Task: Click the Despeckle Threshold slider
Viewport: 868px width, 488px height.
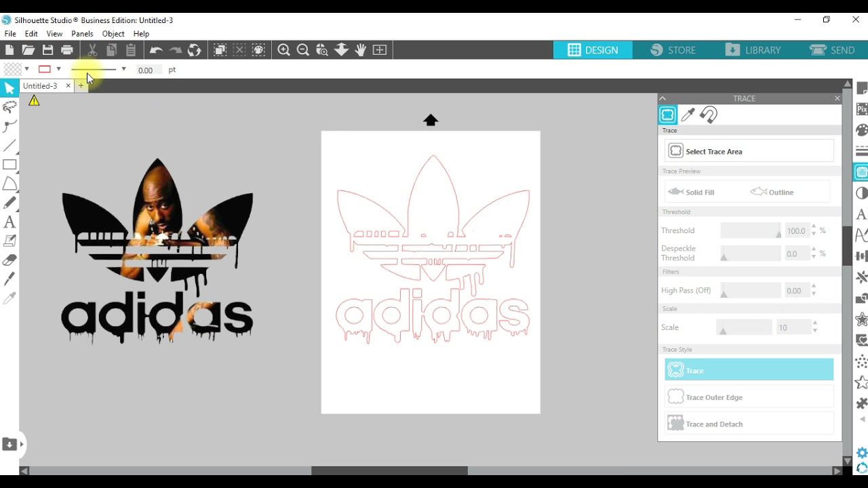Action: (751, 253)
